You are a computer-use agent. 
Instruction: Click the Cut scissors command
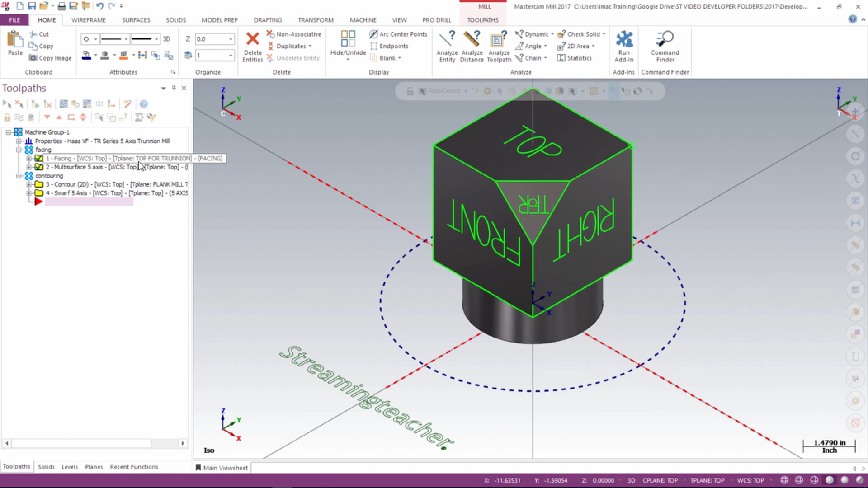click(x=39, y=34)
